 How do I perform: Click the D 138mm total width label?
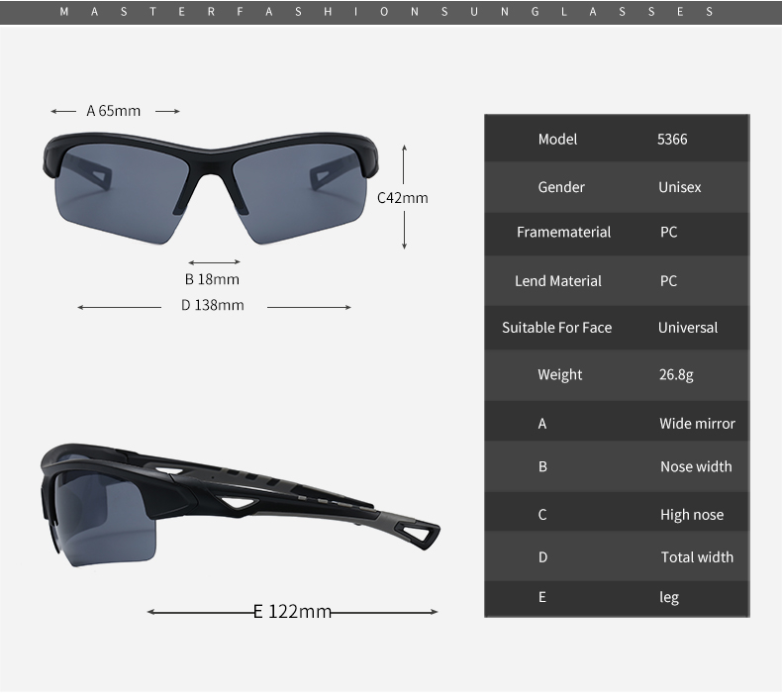pyautogui.click(x=212, y=305)
